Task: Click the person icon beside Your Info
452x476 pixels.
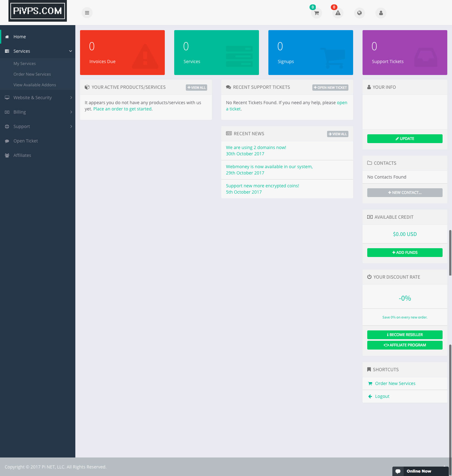Action: pos(369,87)
